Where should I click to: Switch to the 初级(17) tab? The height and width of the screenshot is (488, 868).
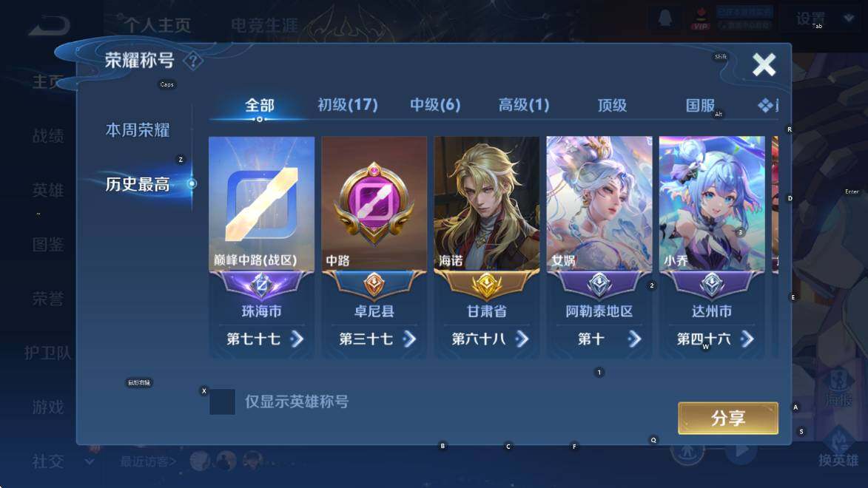click(348, 105)
